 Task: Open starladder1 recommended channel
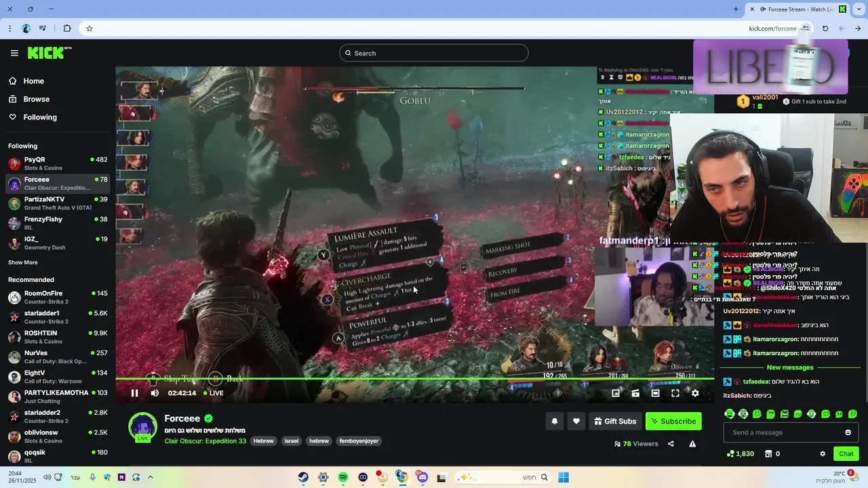58,317
